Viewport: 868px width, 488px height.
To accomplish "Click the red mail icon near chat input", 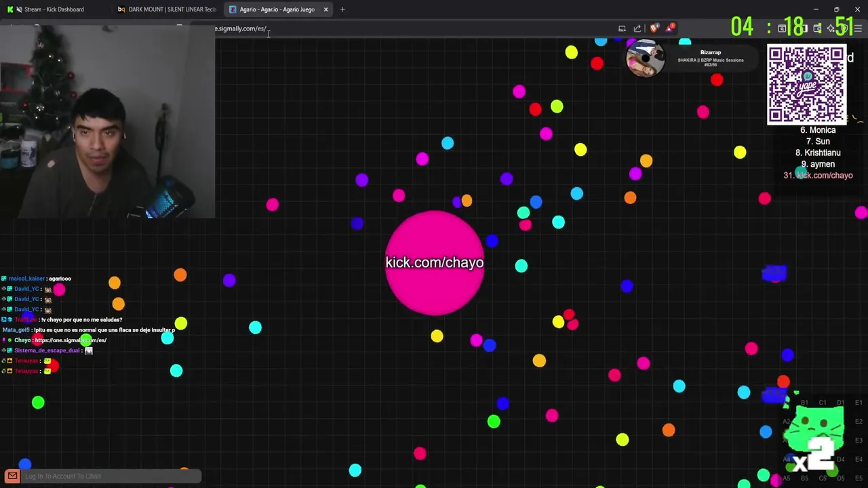I will (12, 476).
